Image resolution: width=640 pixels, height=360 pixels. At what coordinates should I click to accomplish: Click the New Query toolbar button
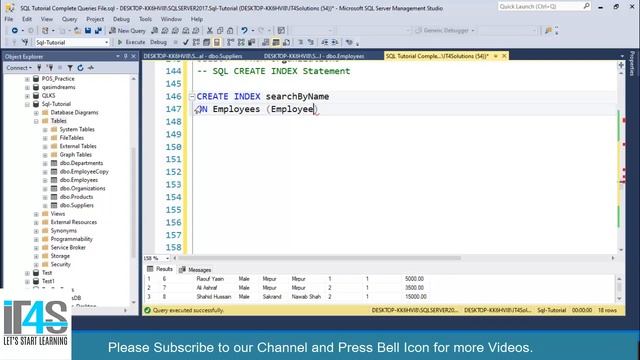point(127,31)
